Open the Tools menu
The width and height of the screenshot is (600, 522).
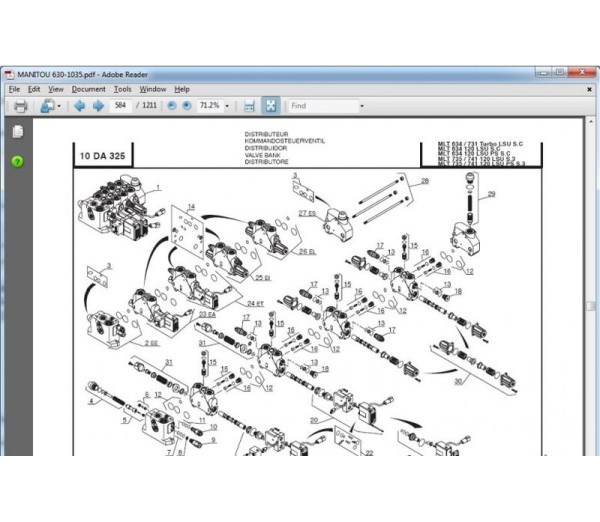pos(122,89)
